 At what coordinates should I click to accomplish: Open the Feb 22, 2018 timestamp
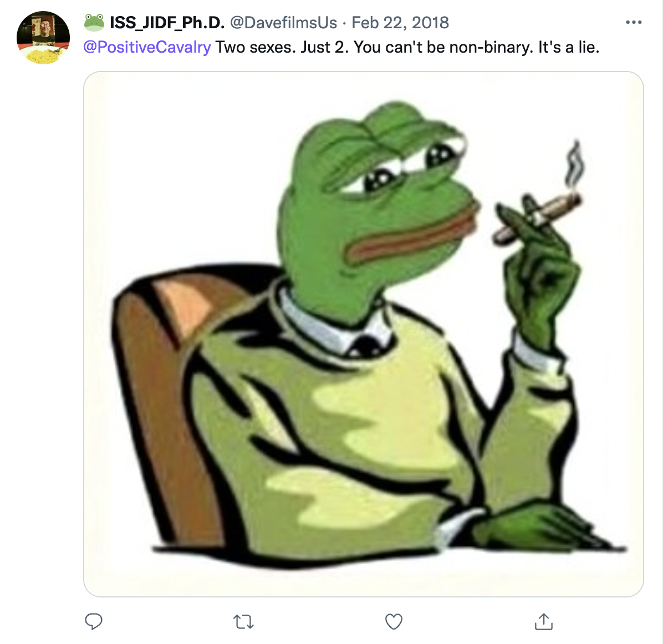point(400,22)
